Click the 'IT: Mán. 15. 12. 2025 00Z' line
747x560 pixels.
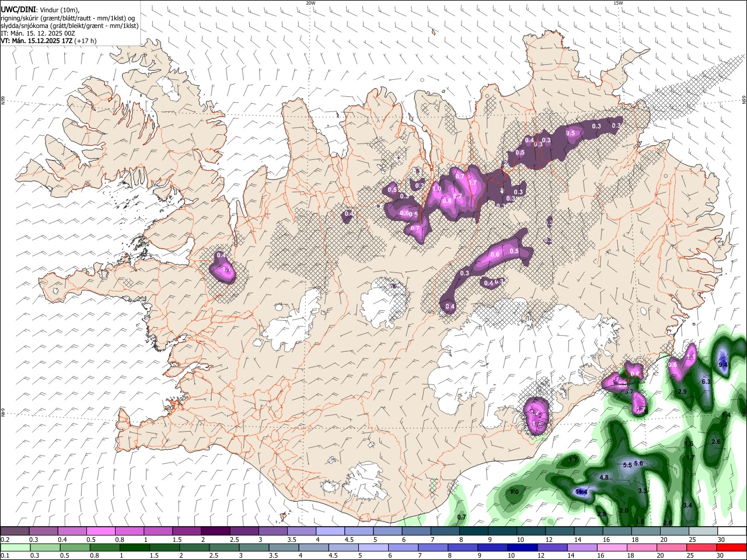coord(37,33)
